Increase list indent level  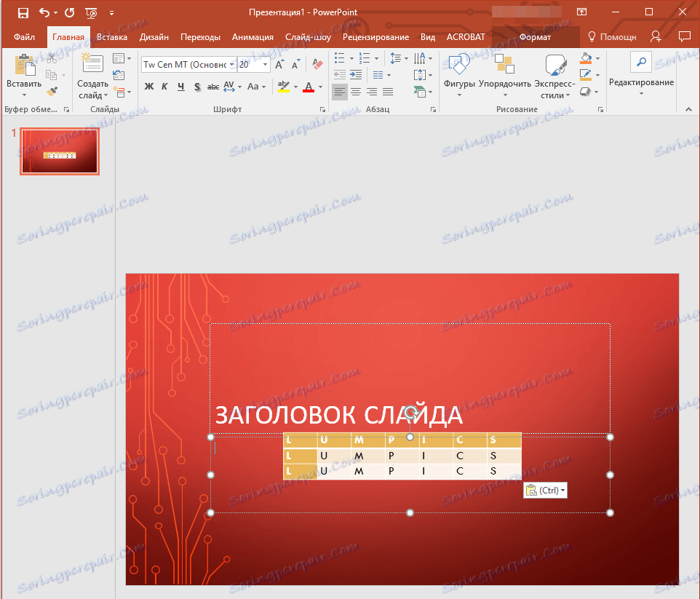pos(356,74)
